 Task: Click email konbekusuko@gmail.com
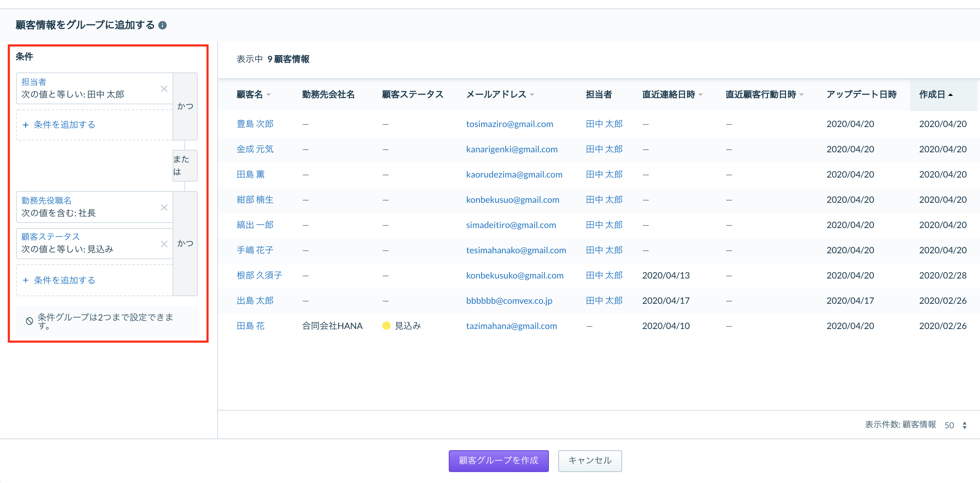[x=514, y=276]
